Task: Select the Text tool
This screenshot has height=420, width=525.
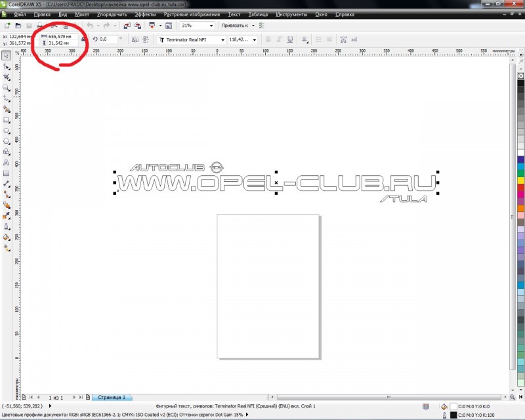Action: pos(6,162)
